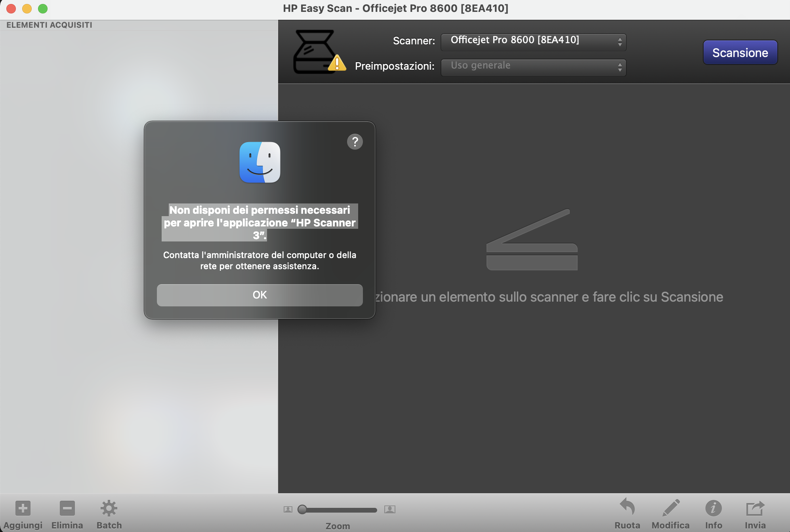Click the large zoom-in image icon
Viewport: 790px width, 532px height.
point(390,509)
